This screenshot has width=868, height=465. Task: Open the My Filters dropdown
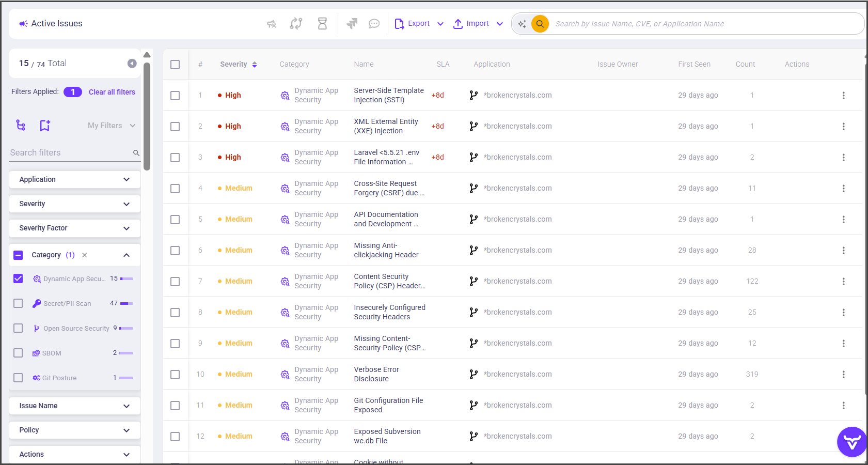(x=111, y=126)
